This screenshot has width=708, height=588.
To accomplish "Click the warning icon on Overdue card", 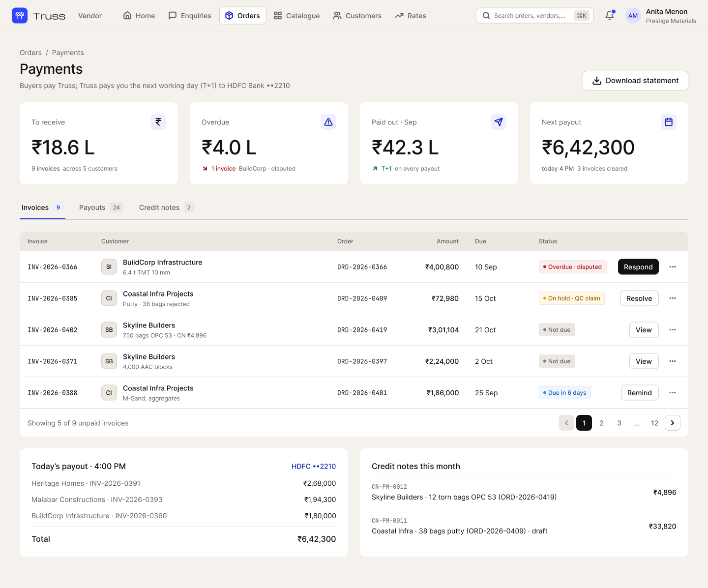I will tap(328, 122).
